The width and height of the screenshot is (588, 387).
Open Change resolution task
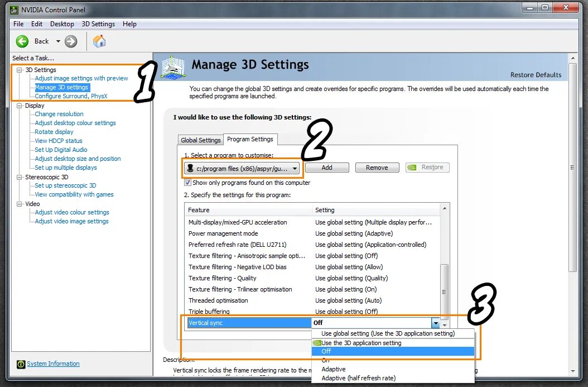(59, 114)
